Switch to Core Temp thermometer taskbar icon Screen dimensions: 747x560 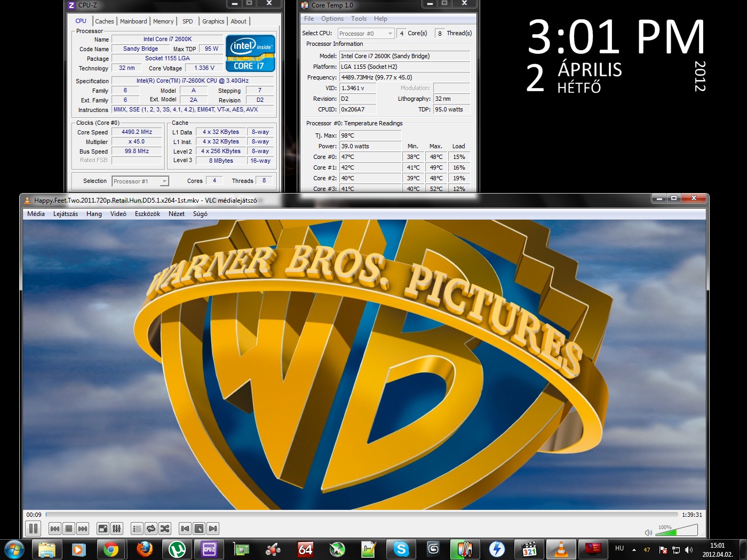465,549
